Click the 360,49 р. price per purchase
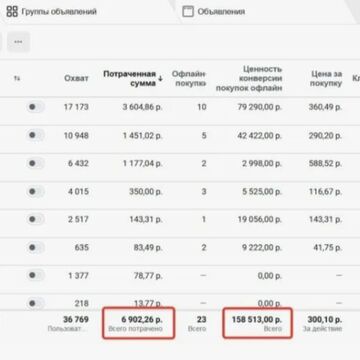The width and height of the screenshot is (360, 360). 325,107
